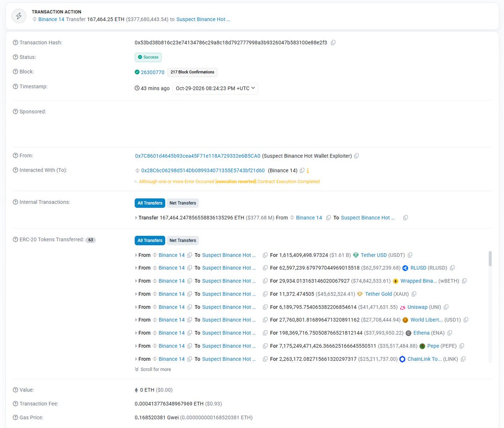Viewport: 504px width, 428px height.
Task: Select All Transfers under ERC-20 Tokens Transferred
Action: click(150, 240)
